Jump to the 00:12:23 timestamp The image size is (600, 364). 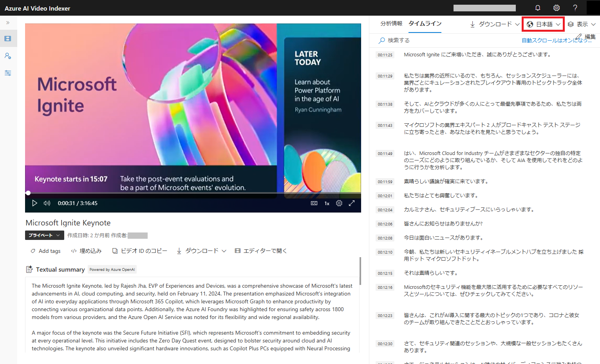385,315
